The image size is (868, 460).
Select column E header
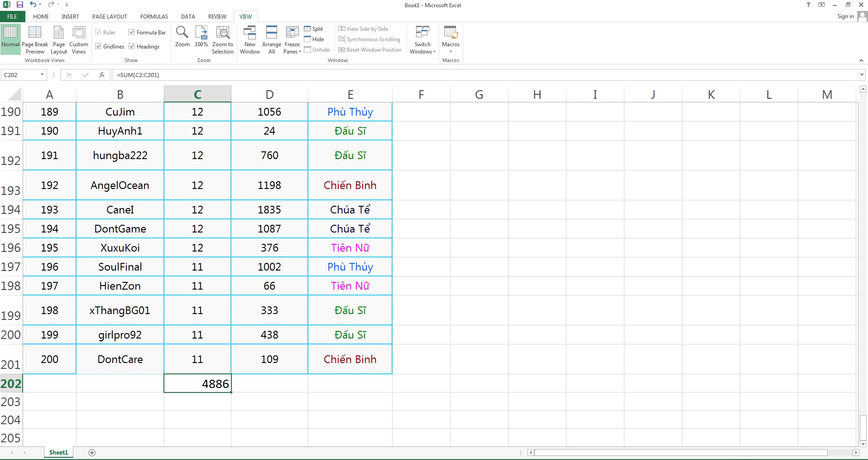point(350,94)
